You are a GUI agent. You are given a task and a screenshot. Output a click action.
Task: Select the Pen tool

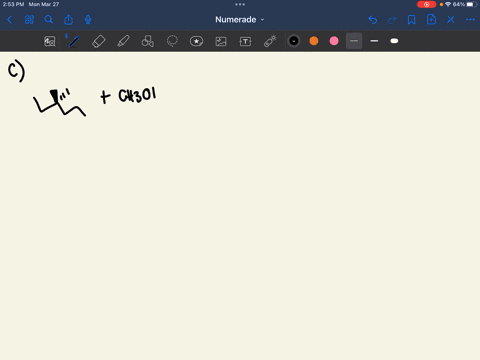point(74,41)
